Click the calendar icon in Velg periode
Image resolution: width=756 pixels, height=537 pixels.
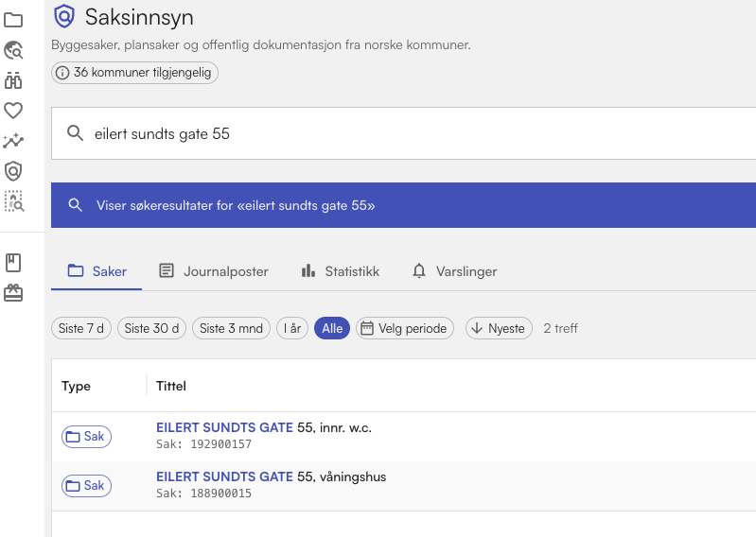367,328
